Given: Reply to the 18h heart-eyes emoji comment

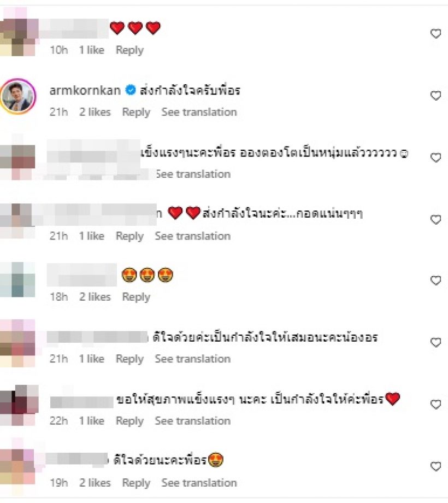Looking at the screenshot, I should (136, 297).
